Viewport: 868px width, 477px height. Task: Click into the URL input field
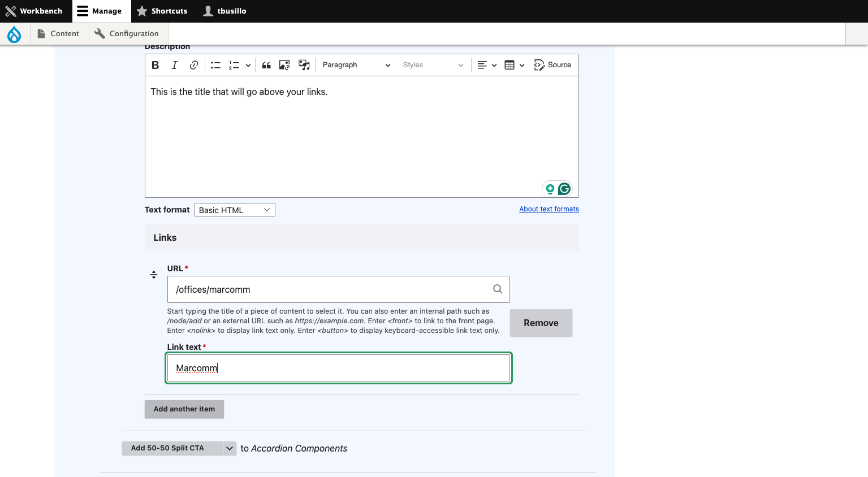(x=338, y=289)
